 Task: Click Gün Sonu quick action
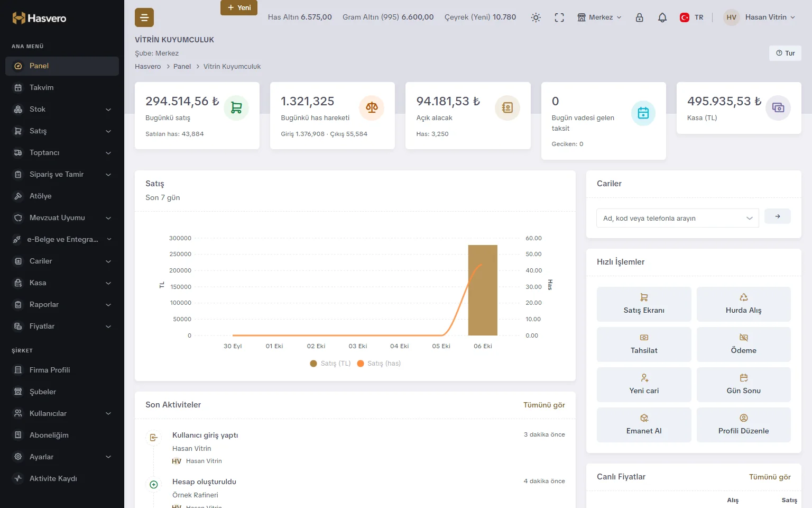[744, 385]
